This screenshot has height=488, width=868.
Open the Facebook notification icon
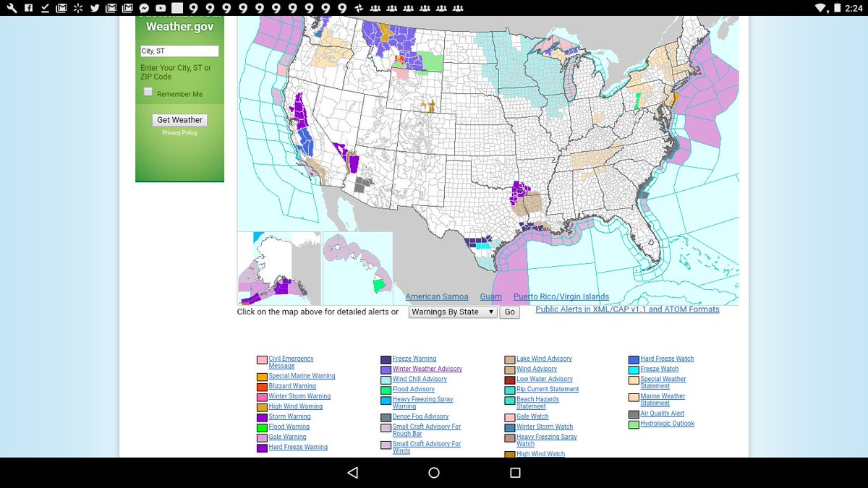point(28,8)
